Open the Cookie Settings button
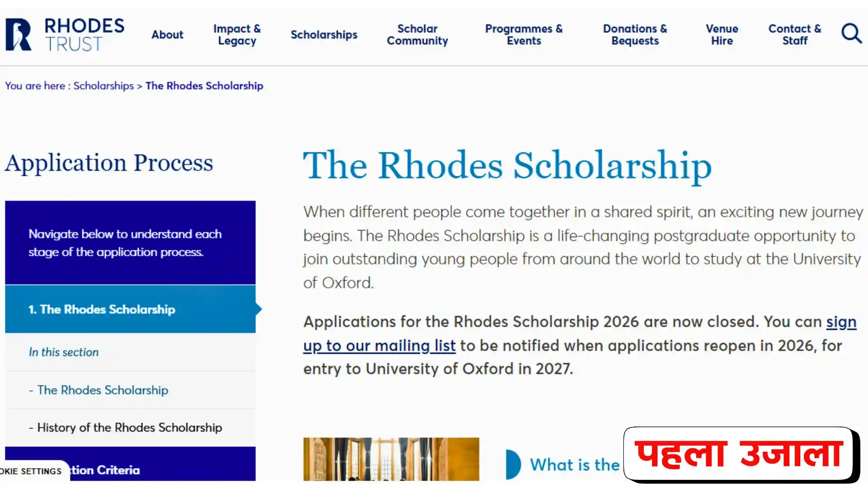 coord(32,471)
